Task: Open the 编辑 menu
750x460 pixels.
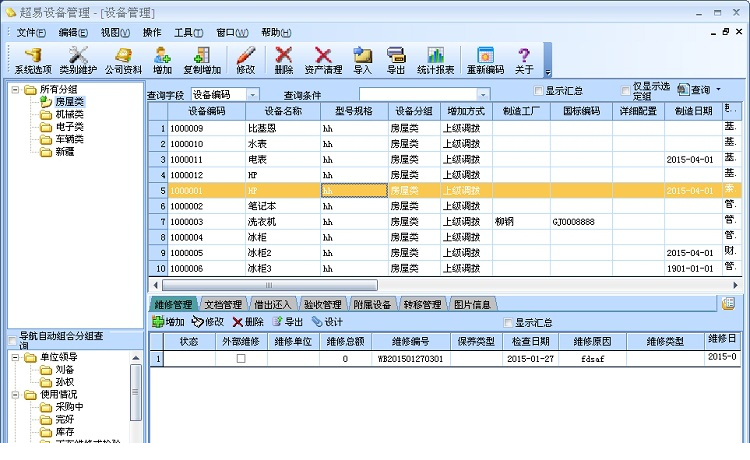Action: 73,33
